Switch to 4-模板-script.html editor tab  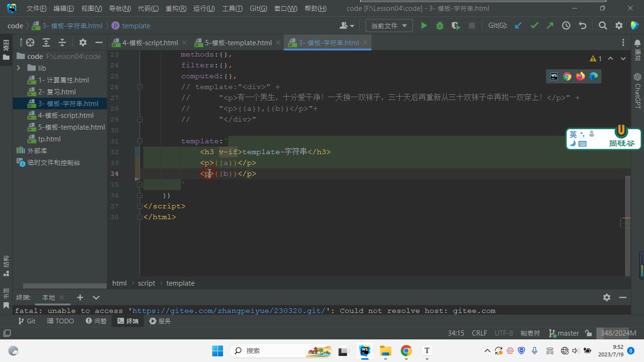click(x=150, y=42)
